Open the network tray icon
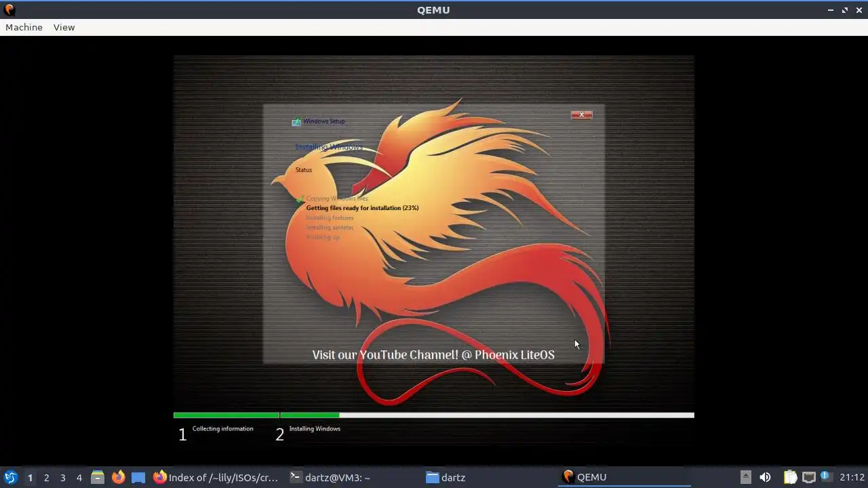The width and height of the screenshot is (868, 488). (x=808, y=477)
